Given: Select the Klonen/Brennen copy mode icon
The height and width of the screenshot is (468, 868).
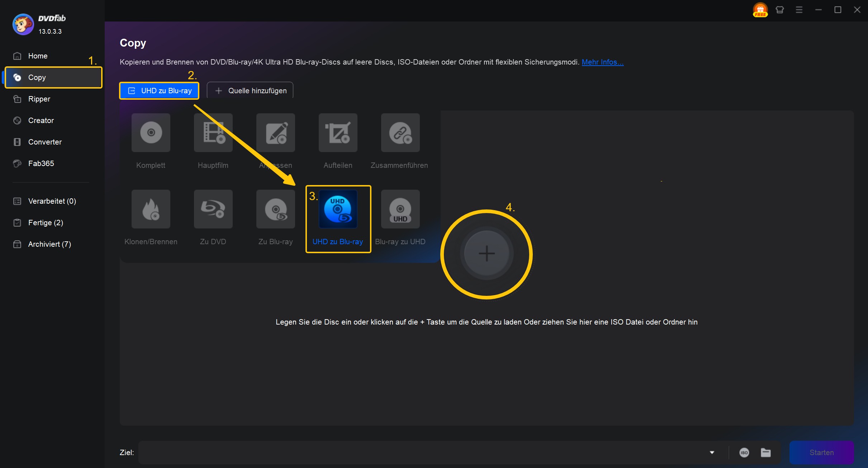Looking at the screenshot, I should pos(151,209).
